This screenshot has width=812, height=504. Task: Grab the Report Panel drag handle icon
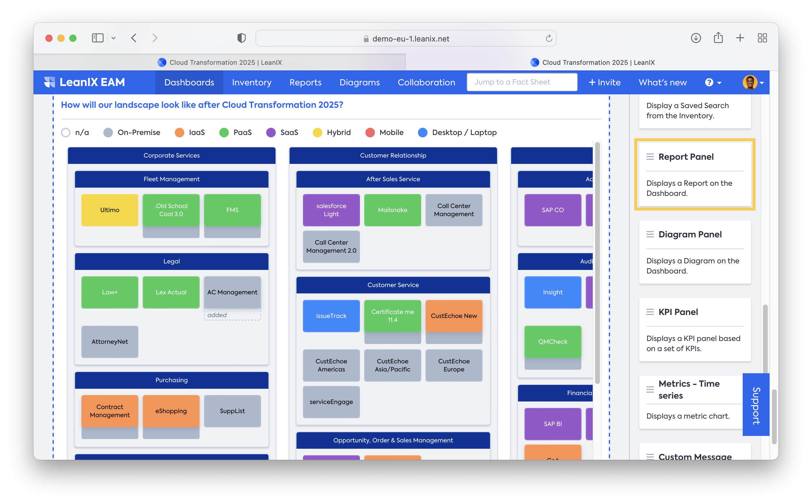pyautogui.click(x=650, y=157)
